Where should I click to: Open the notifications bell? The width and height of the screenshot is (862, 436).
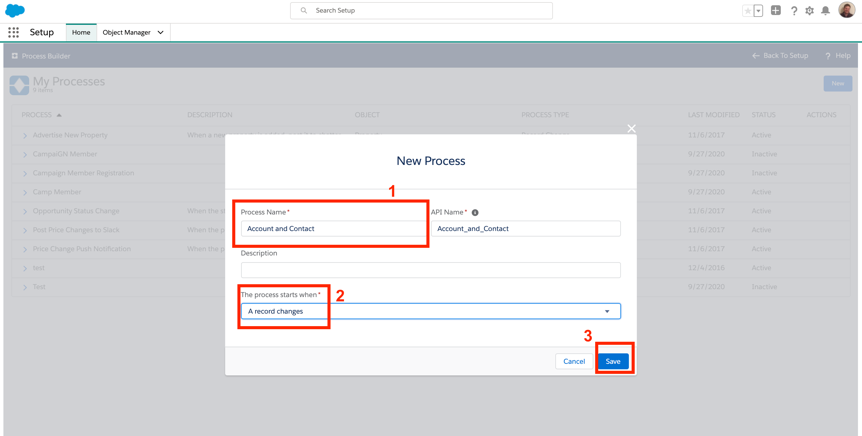coord(826,11)
